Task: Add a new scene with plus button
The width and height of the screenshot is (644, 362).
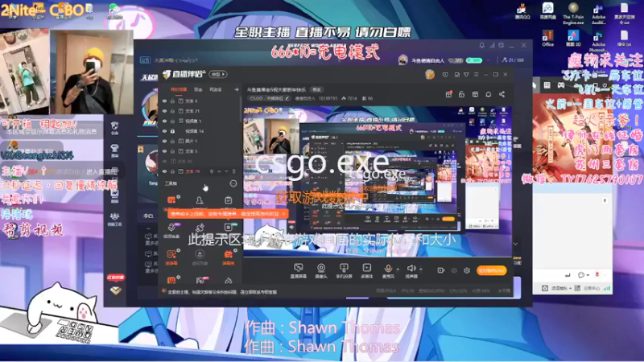Action: (237, 89)
